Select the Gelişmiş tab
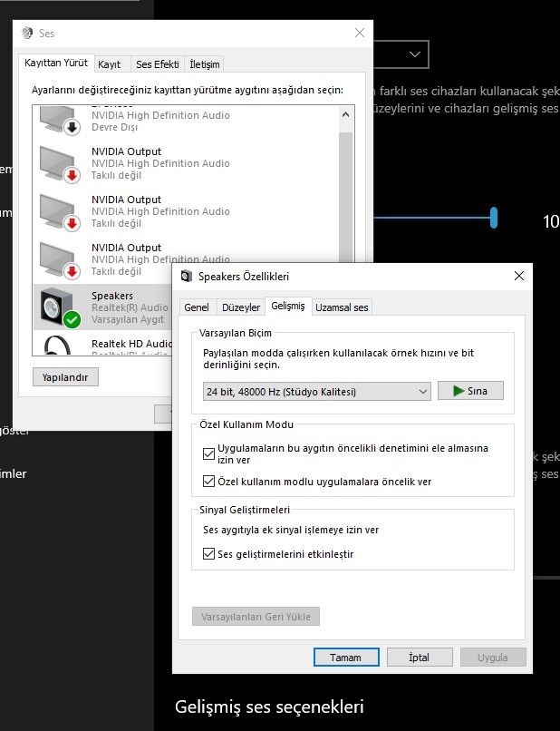Viewport: 560px width, 731px height. (288, 306)
